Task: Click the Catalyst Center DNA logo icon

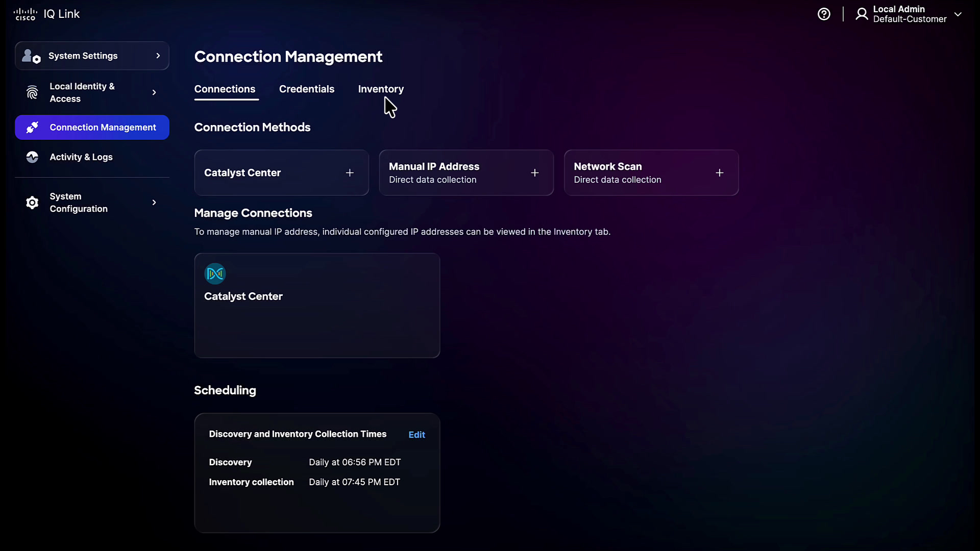Action: pyautogui.click(x=215, y=274)
